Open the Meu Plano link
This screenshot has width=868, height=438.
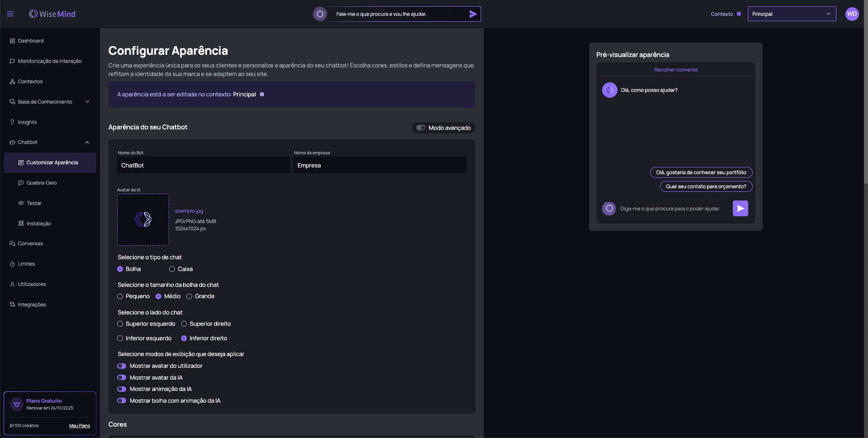click(x=80, y=426)
